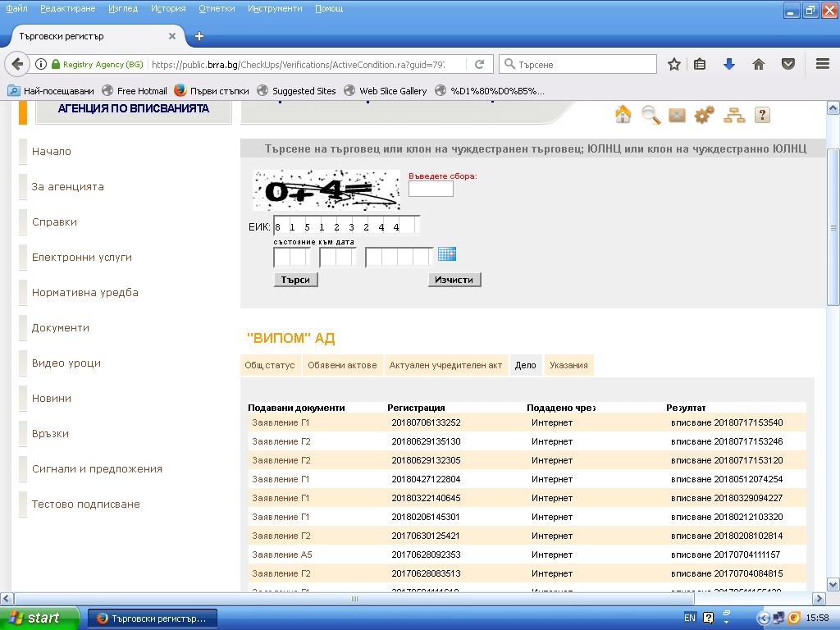840x630 pixels.
Task: Close the Търговски регистър tab
Action: pos(172,36)
